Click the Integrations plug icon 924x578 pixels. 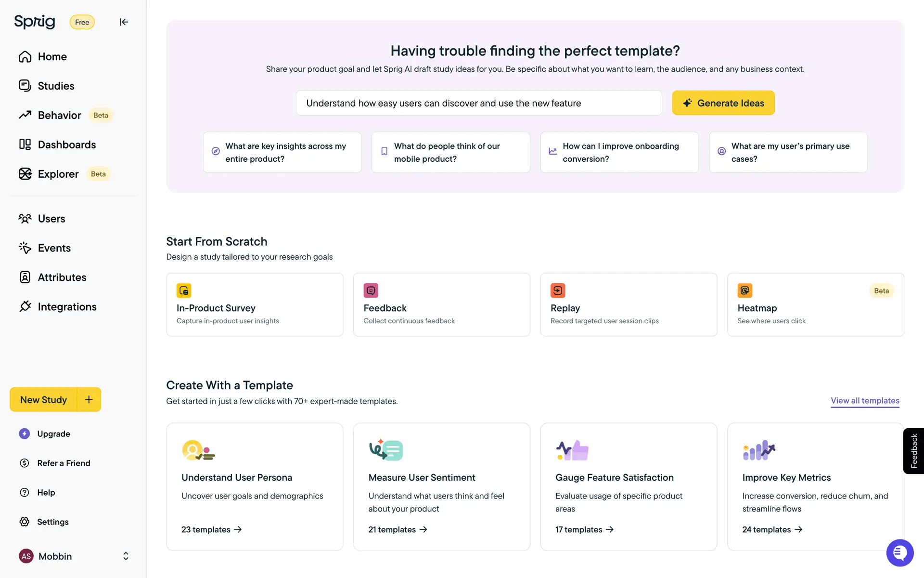25,306
